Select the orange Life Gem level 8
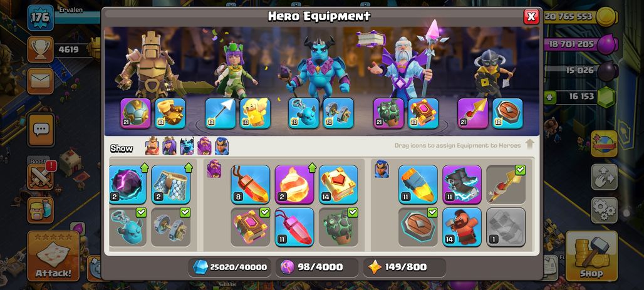Viewport: 644px width, 290px height. click(x=251, y=184)
